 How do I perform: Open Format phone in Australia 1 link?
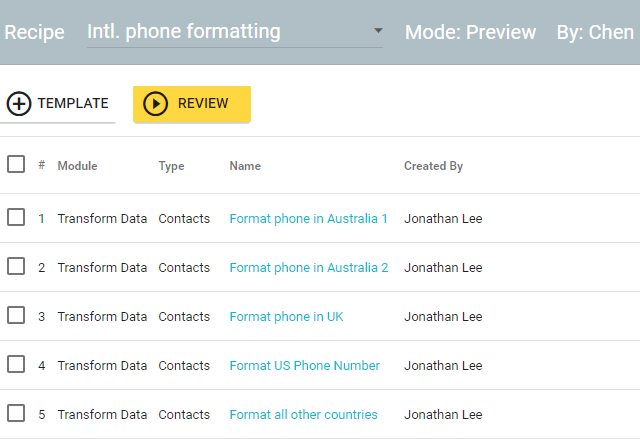coord(309,219)
